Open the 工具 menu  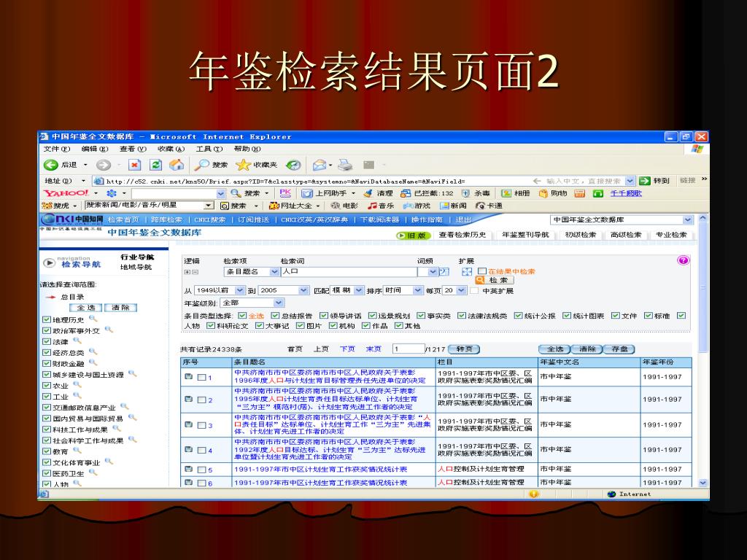point(209,149)
